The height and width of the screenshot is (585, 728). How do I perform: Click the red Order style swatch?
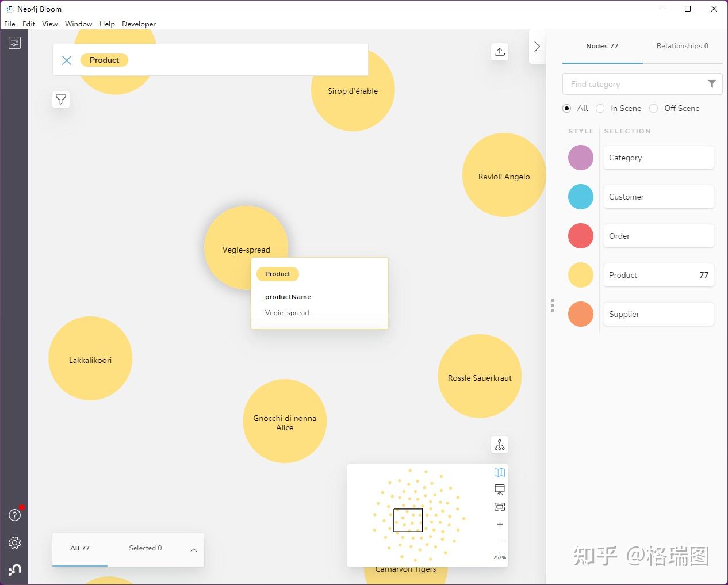point(581,236)
